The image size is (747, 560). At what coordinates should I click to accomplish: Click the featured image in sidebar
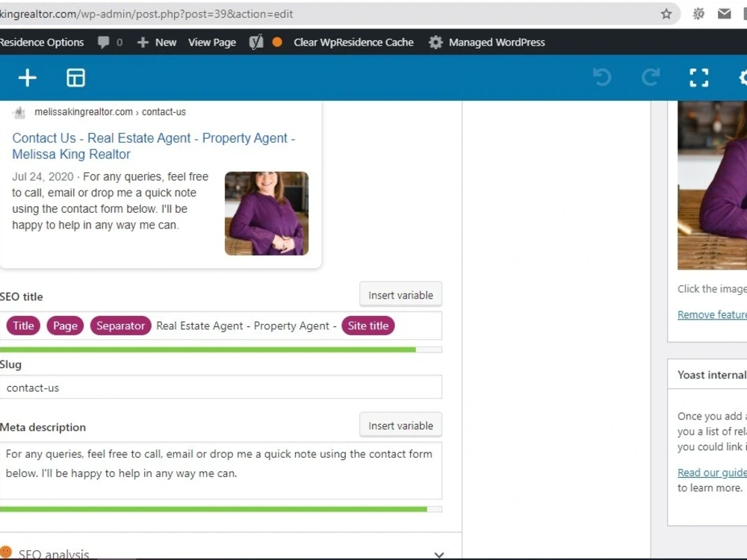(x=712, y=185)
